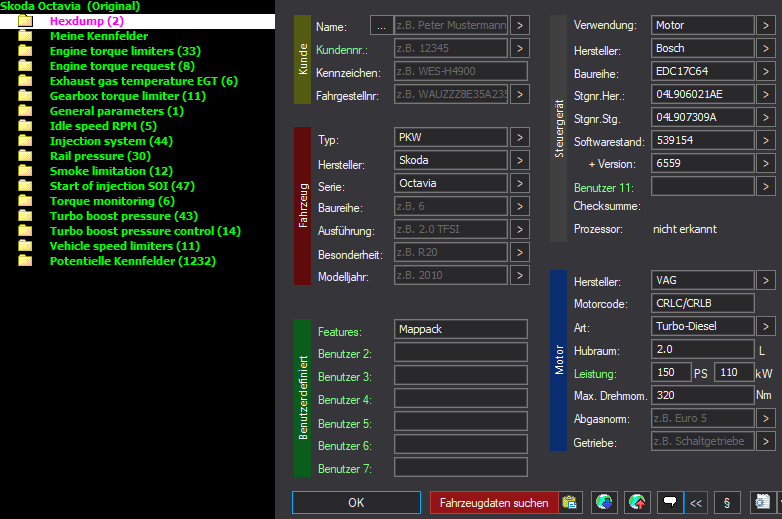Open the > list for Kundennr.
782x519 pixels.
click(x=520, y=48)
